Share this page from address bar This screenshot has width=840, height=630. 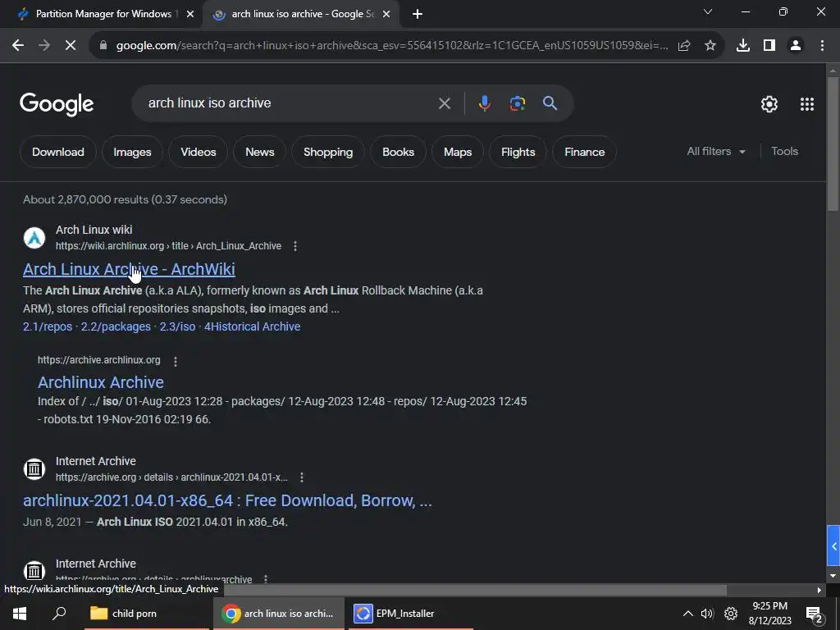tap(684, 46)
